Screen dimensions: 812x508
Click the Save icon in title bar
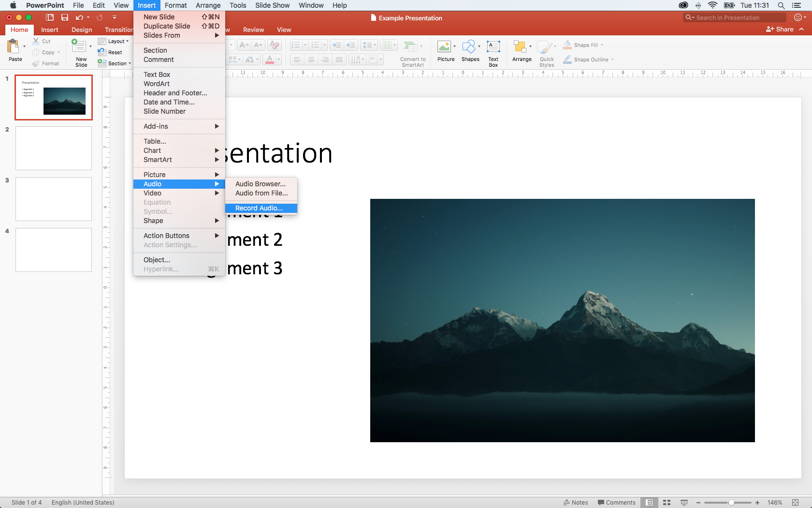65,17
